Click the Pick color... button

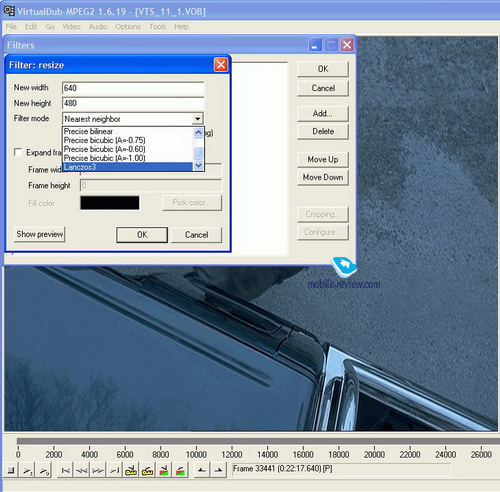pyautogui.click(x=192, y=203)
